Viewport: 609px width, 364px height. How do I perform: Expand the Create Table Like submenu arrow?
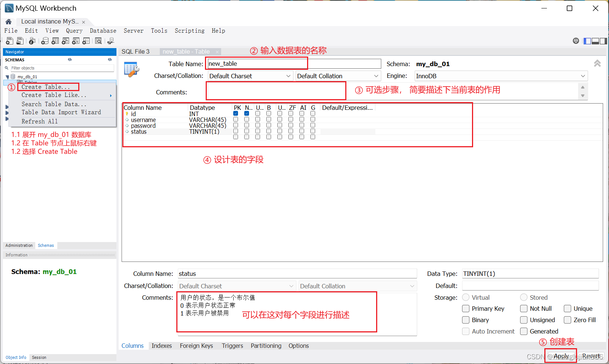(111, 95)
